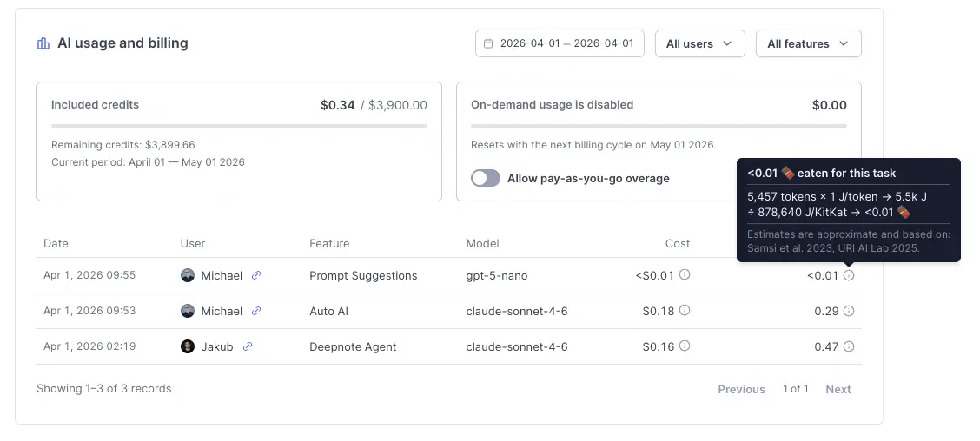Click the calendar icon in date range field
The height and width of the screenshot is (441, 980).
click(488, 43)
